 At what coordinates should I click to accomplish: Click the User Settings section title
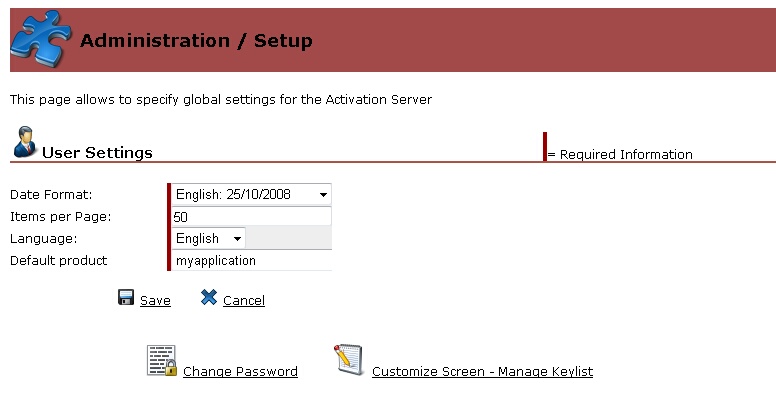(x=97, y=153)
